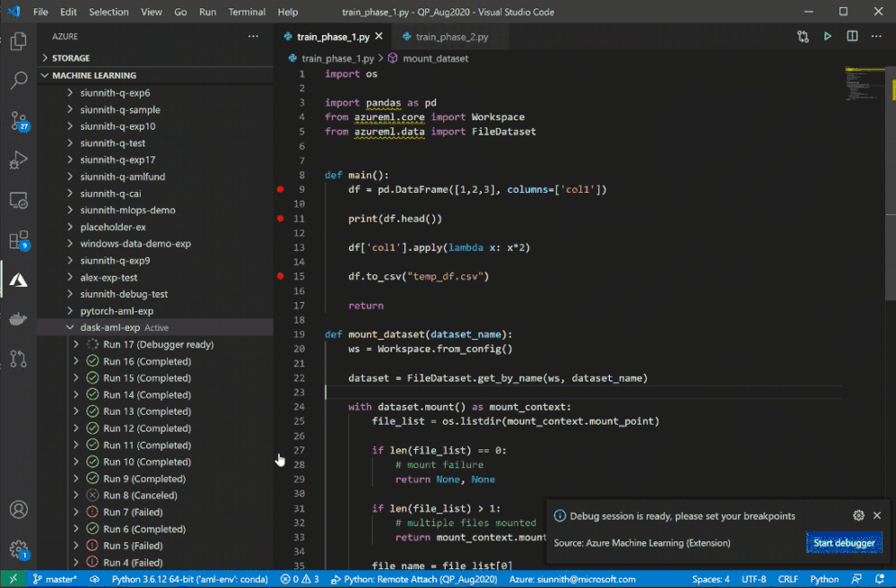
Task: Click the master branch in status bar
Action: click(x=55, y=579)
